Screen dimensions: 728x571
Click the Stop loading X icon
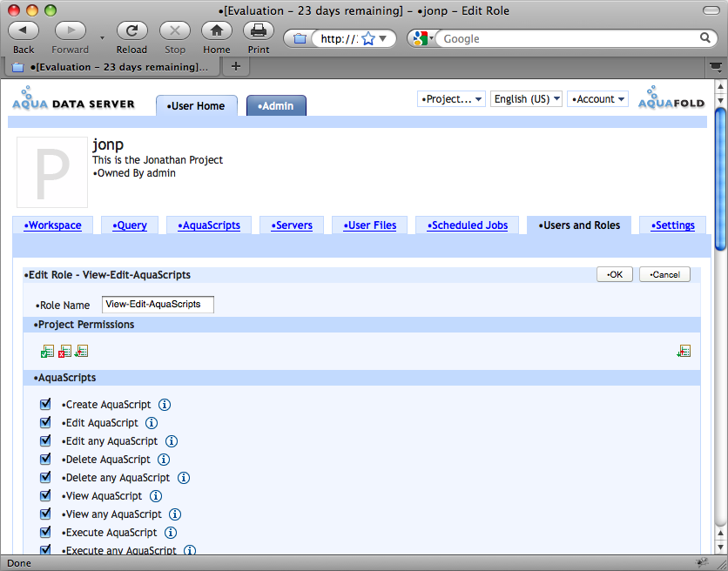click(x=174, y=31)
